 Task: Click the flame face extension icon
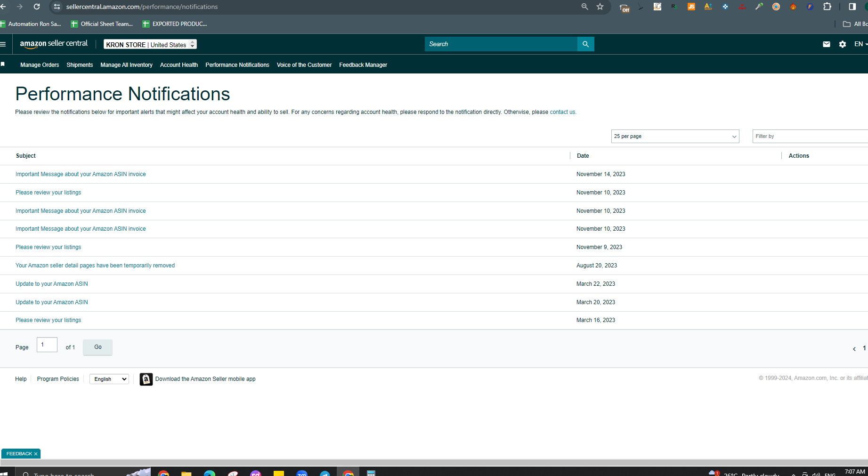(793, 7)
